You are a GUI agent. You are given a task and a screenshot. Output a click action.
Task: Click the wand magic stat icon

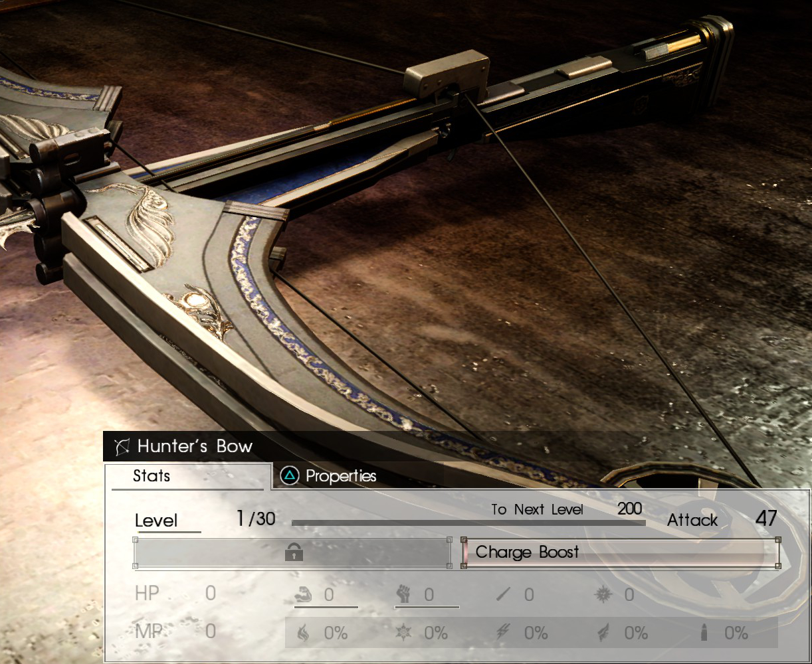pyautogui.click(x=504, y=595)
